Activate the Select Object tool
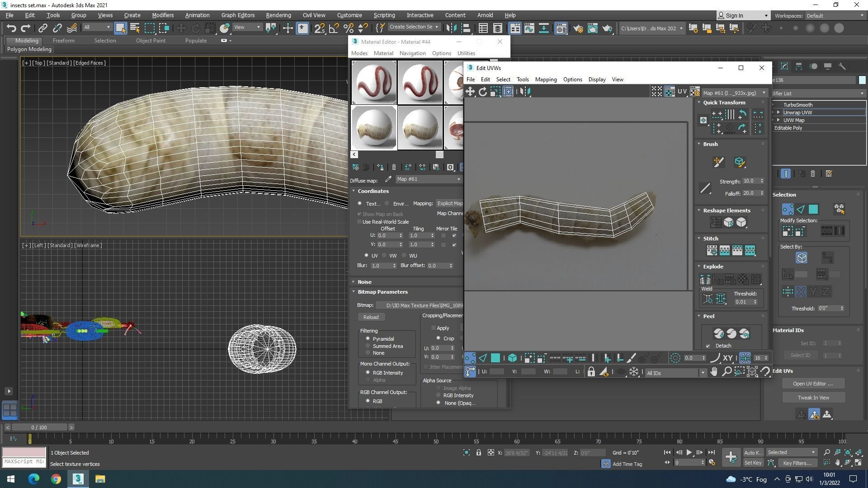This screenshot has width=868, height=488. click(120, 28)
